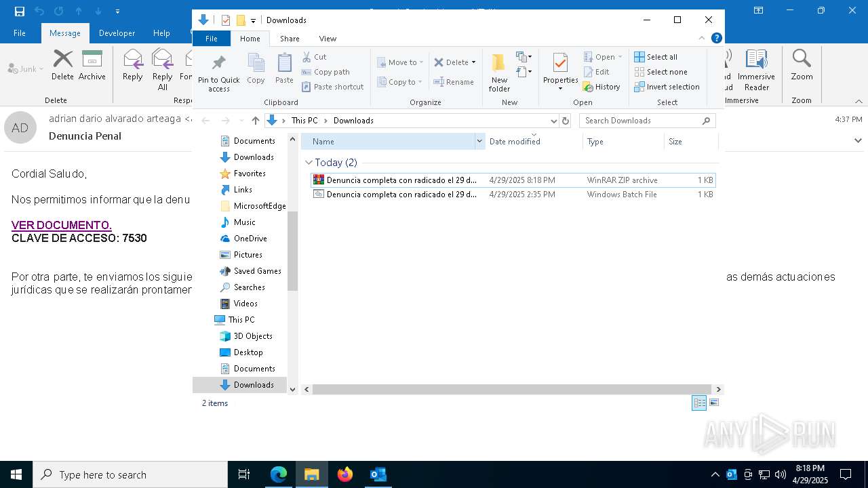This screenshot has height=488, width=868.
Task: Minimize the Explorer ribbon chevron
Action: tap(702, 39)
